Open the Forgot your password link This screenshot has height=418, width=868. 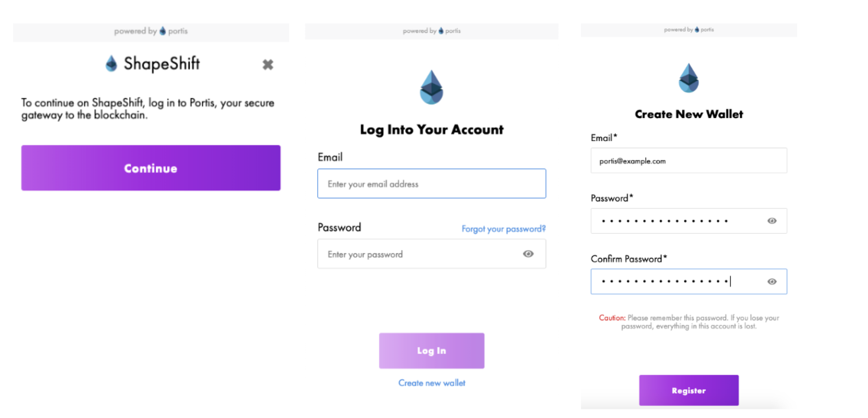[503, 229]
